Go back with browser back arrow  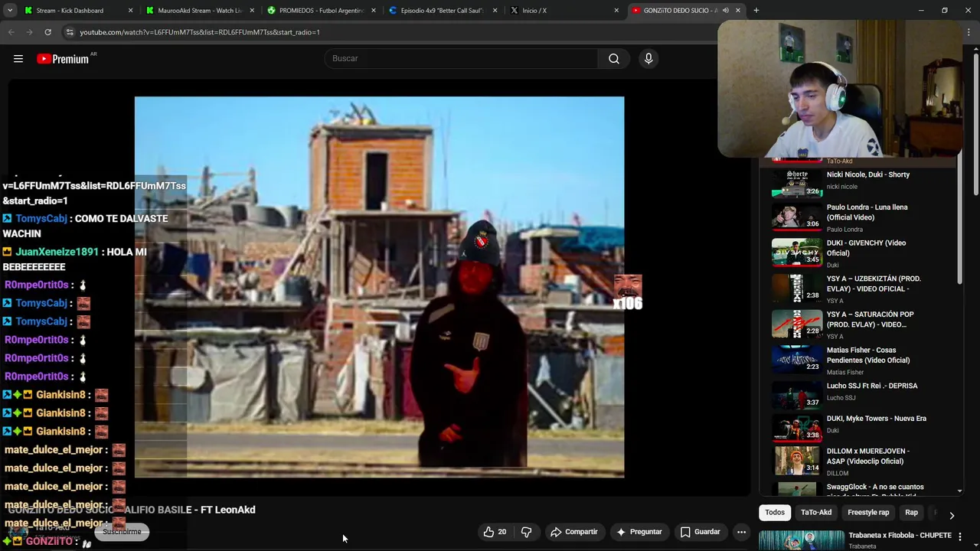[x=11, y=32]
